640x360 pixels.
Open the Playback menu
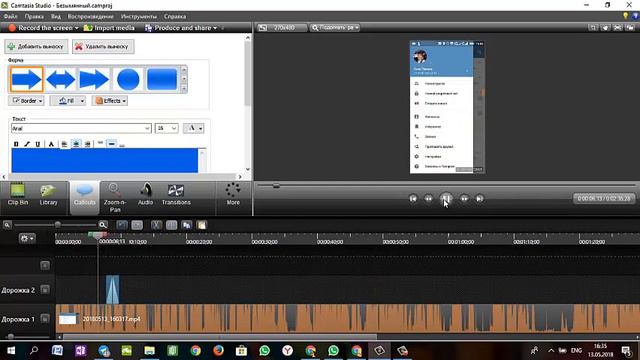pos(91,16)
